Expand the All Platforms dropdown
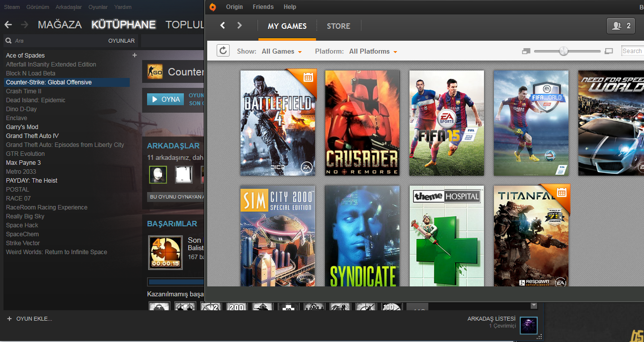The image size is (644, 342). point(373,51)
